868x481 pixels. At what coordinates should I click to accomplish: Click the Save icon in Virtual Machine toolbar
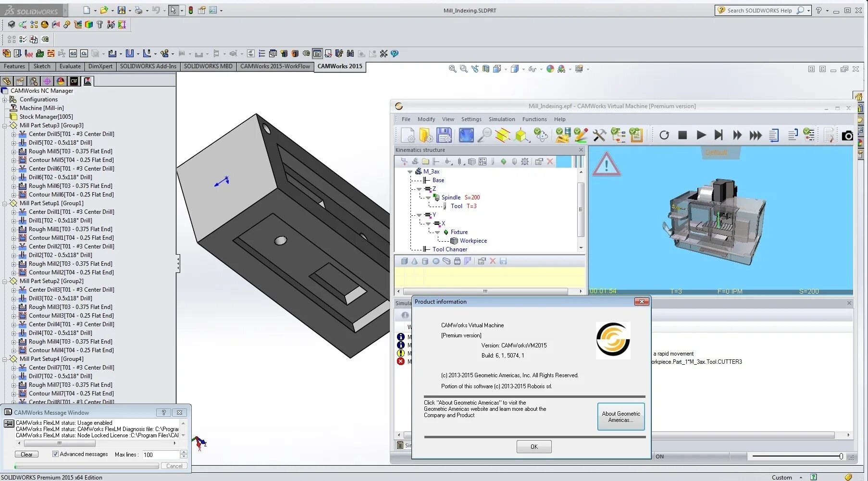444,135
